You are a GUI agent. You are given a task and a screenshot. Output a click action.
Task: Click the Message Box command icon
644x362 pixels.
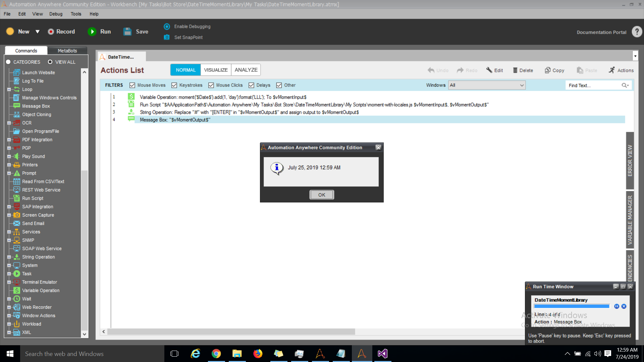click(16, 106)
